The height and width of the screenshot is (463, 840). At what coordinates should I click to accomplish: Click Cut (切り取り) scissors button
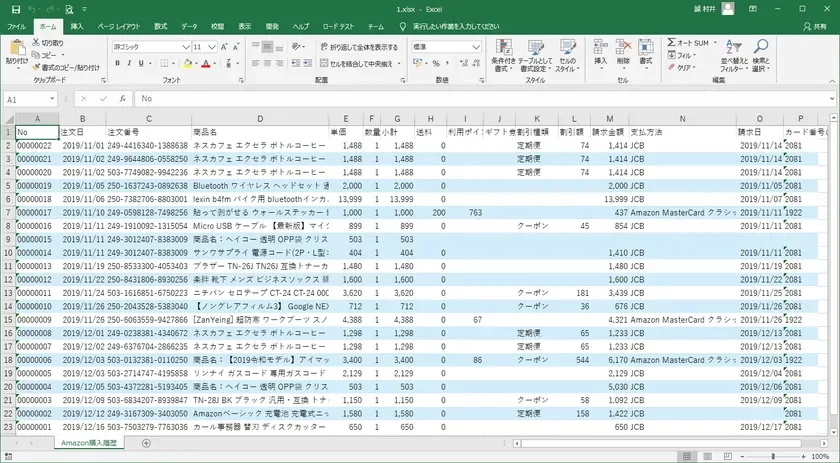[48, 43]
